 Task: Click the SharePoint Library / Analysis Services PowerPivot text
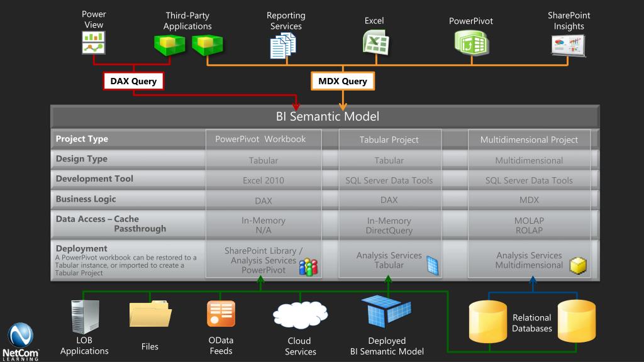click(x=264, y=260)
